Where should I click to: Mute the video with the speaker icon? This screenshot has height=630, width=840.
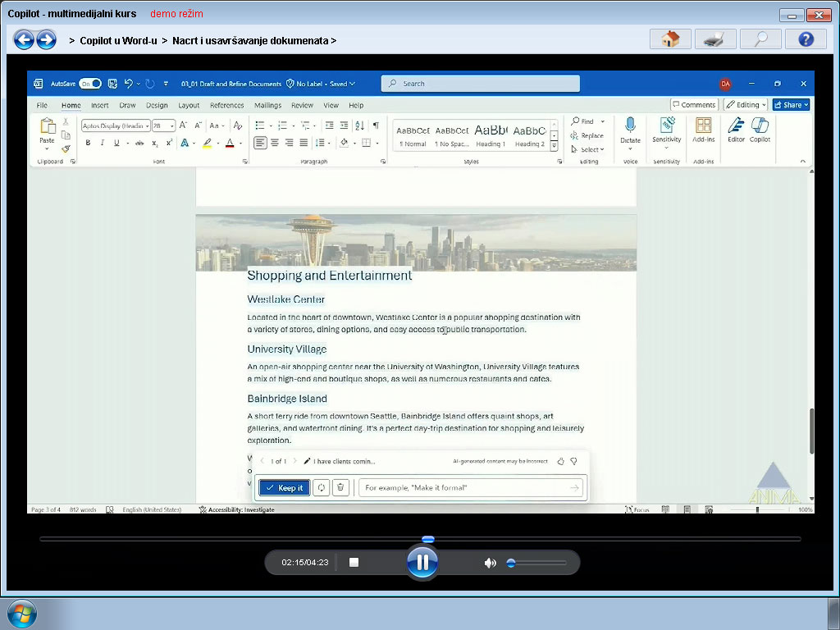490,563
